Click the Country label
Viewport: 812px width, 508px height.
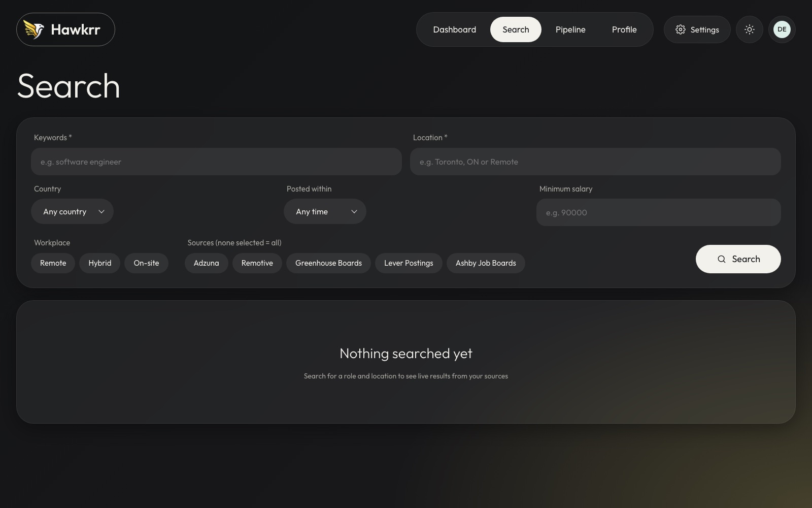(x=47, y=189)
